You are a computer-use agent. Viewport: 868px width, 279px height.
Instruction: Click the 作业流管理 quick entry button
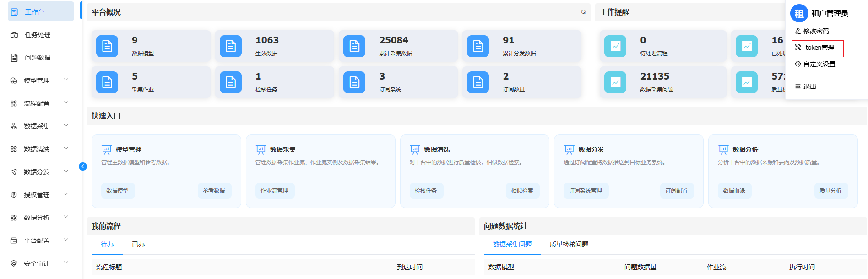click(274, 191)
